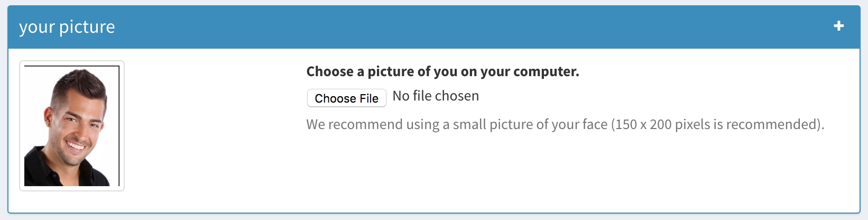Click the 'Choose a picture of you' heading
Viewport: 868px width, 220px height.
pyautogui.click(x=442, y=71)
